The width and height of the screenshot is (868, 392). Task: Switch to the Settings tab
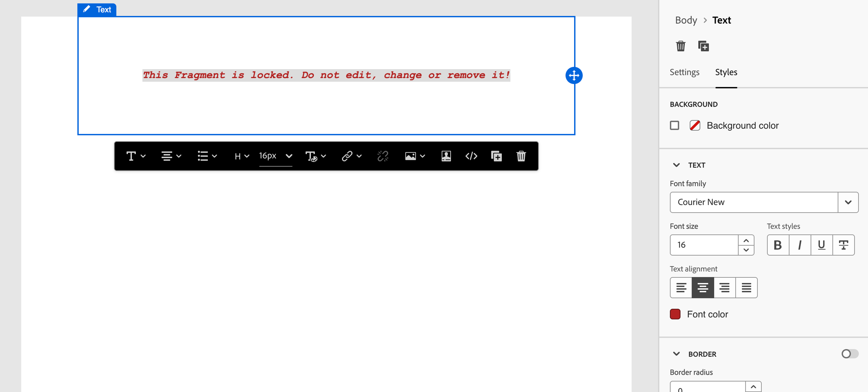tap(684, 72)
